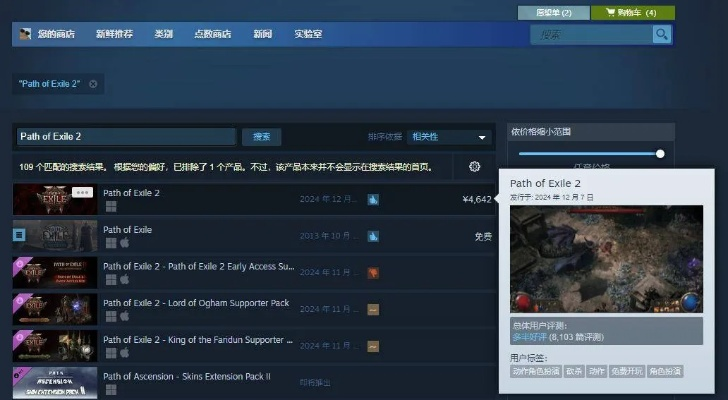
Task: Open the 实验室 menu item
Action: pos(308,34)
